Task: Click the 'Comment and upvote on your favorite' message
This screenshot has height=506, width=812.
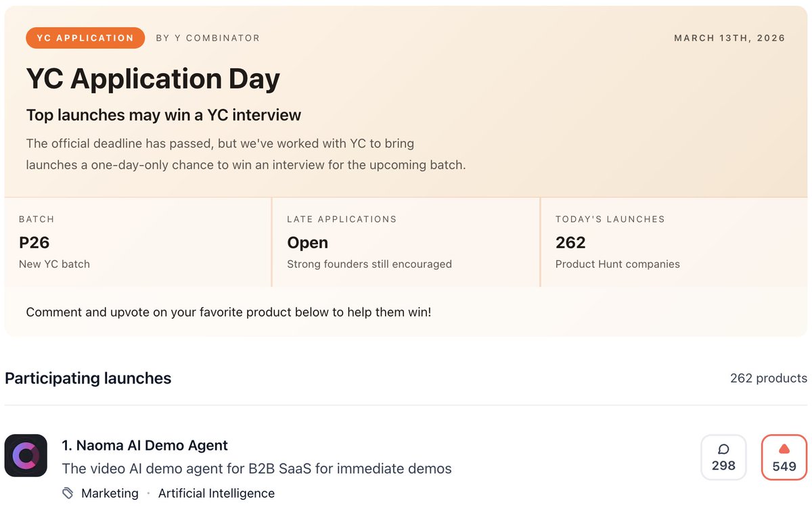Action: (x=229, y=313)
